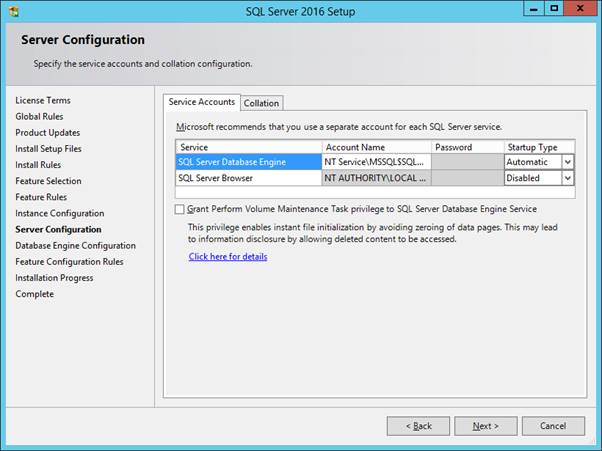Select the Service Accounts tab

[202, 102]
